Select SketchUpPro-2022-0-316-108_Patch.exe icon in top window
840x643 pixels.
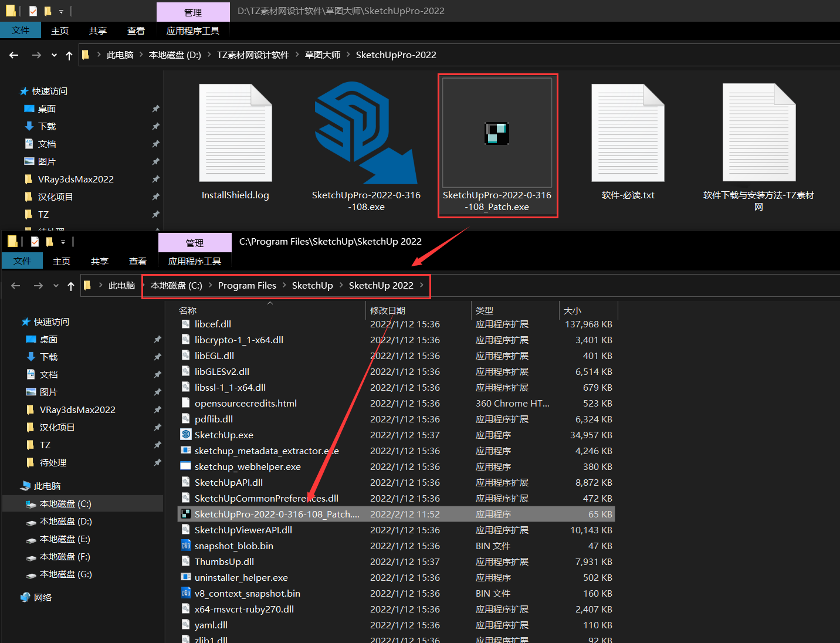tap(497, 133)
